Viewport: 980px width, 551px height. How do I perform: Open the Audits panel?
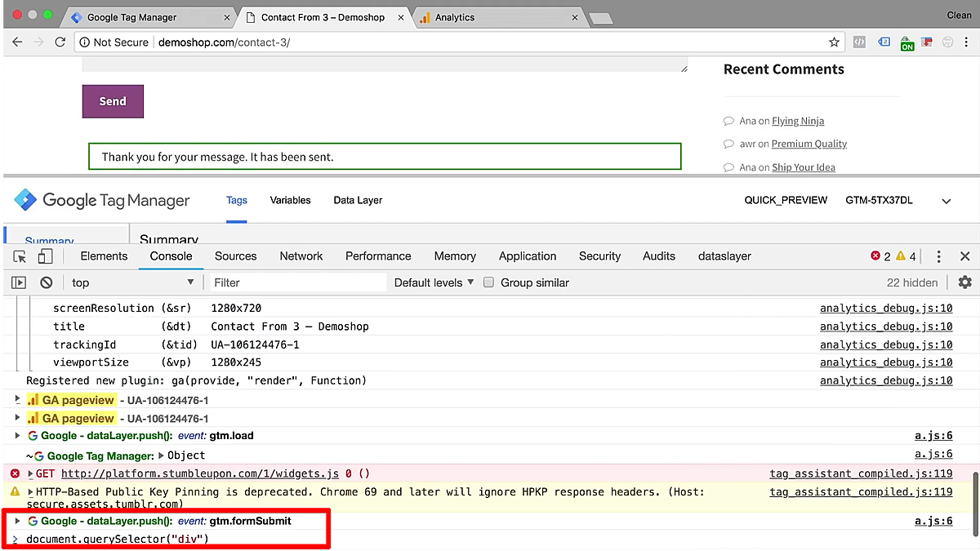pos(659,256)
